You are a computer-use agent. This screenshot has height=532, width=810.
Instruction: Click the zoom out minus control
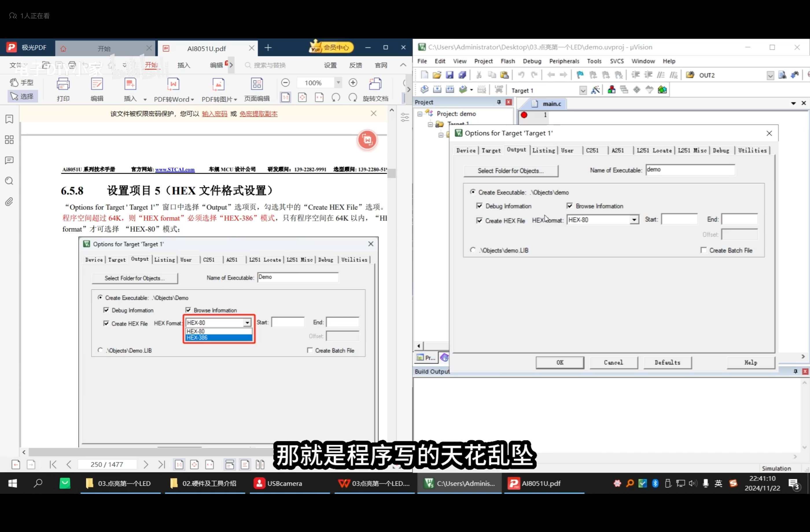(285, 82)
